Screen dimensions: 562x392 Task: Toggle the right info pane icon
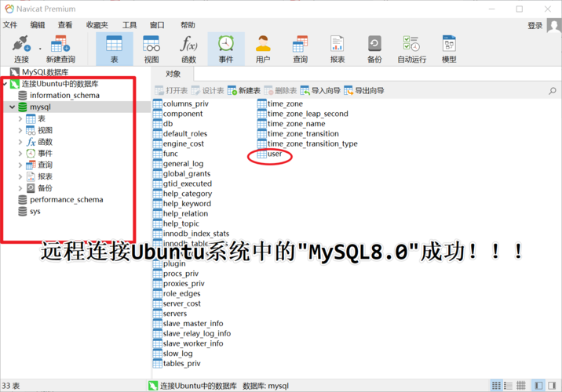point(552,386)
